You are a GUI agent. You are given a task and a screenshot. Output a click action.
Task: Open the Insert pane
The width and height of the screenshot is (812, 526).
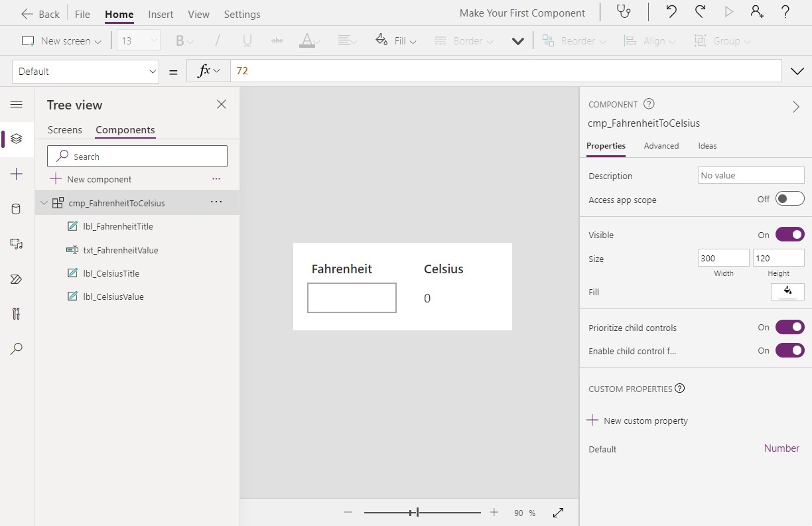[x=17, y=174]
